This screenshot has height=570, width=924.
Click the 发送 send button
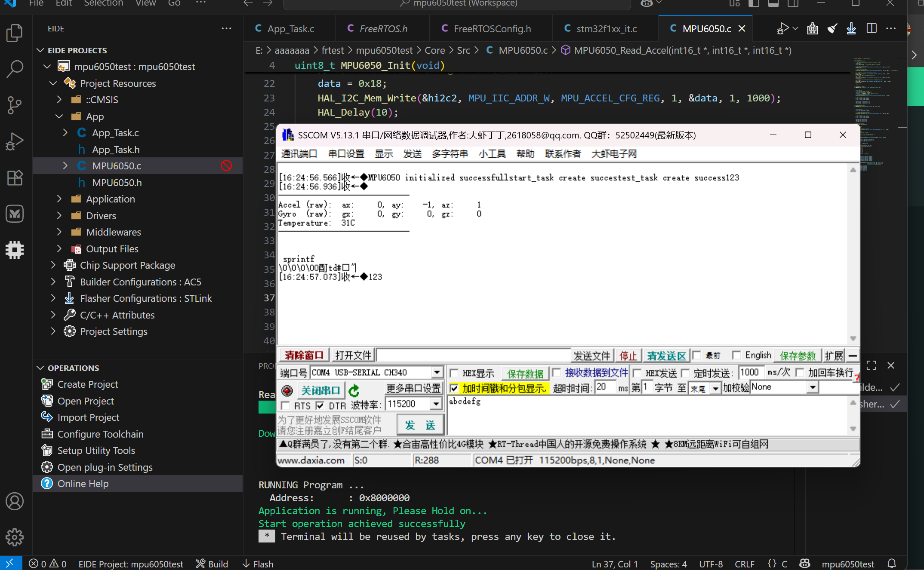[420, 425]
